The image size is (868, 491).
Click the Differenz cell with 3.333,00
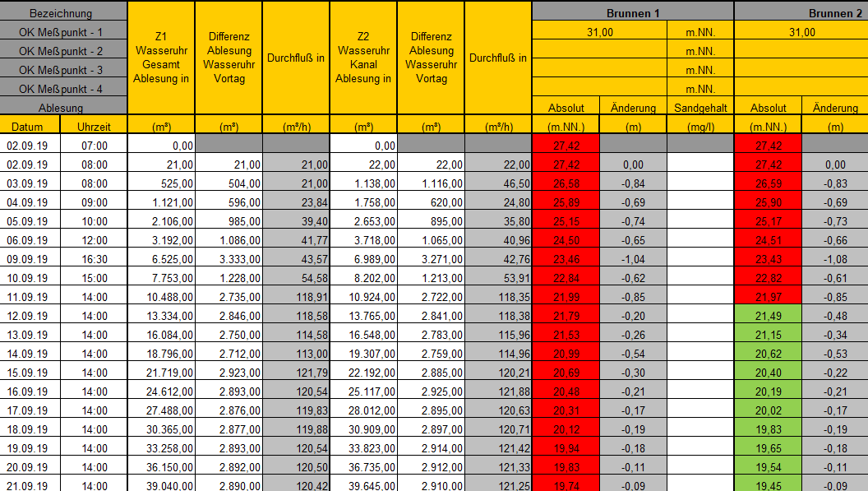coord(228,258)
